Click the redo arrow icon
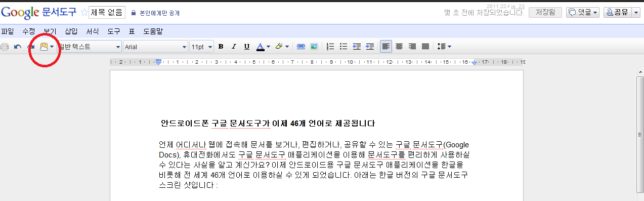644x201 pixels. click(x=30, y=47)
